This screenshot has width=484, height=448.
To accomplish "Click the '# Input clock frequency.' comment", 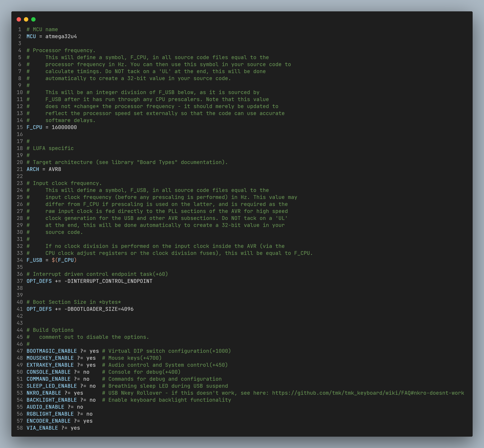I will 64,183.
